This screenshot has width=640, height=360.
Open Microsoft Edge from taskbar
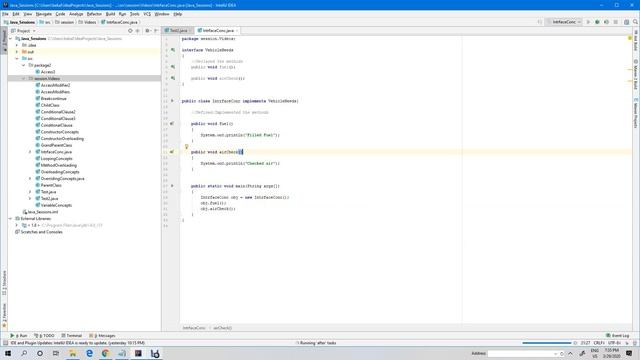(x=89, y=353)
